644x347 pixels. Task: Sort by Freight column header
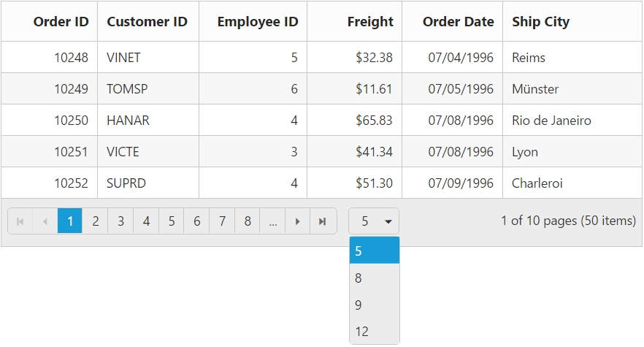click(370, 22)
